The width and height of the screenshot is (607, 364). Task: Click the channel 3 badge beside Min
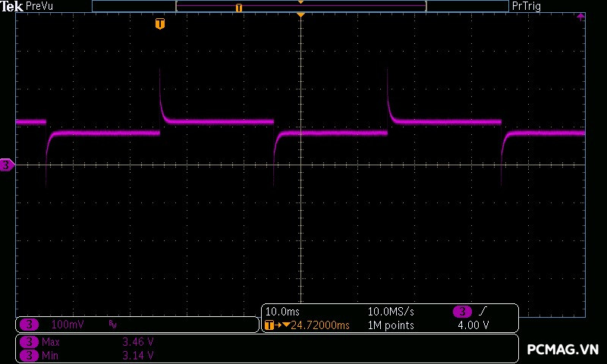click(29, 355)
